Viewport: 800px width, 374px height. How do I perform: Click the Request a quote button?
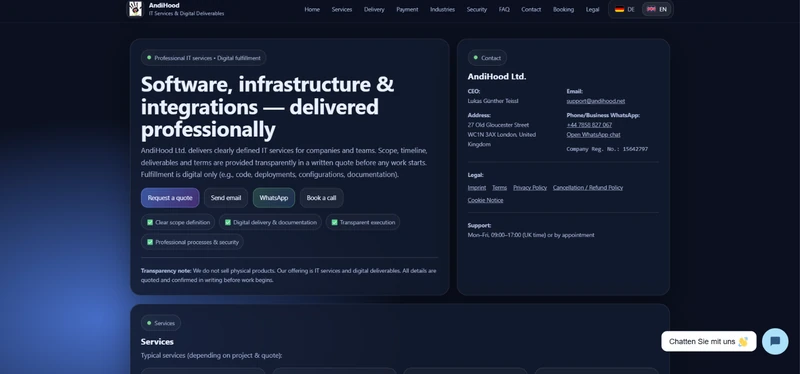pyautogui.click(x=170, y=198)
